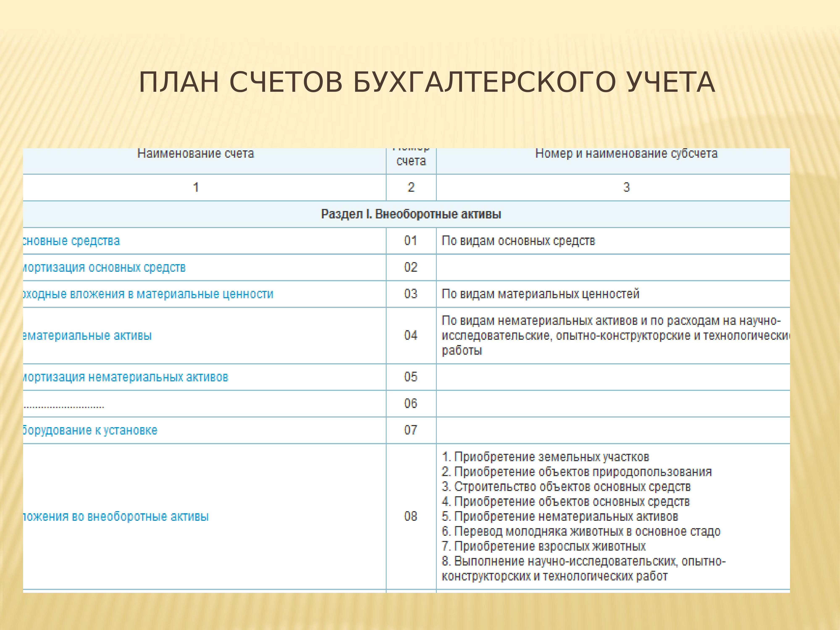The height and width of the screenshot is (630, 840).
Task: Click '6. Перевод молодняка животных в основное стадо'
Action: pyautogui.click(x=581, y=531)
